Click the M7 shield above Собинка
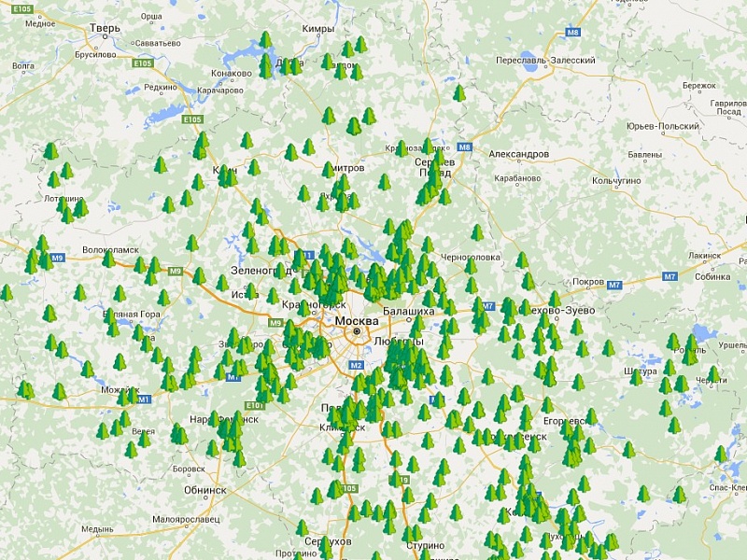The width and height of the screenshot is (747, 560). coord(669,276)
